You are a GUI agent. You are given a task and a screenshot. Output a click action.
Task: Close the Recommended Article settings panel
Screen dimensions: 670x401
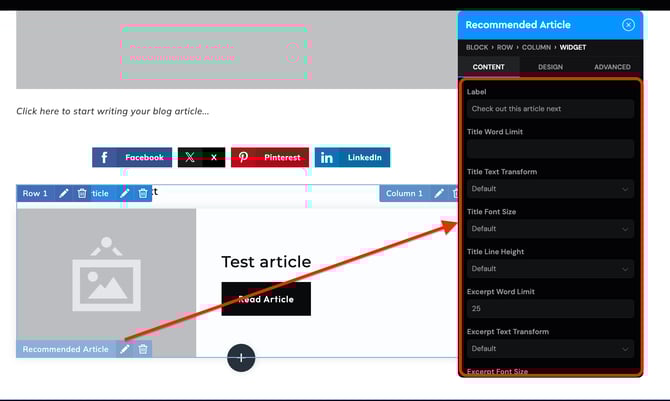[x=628, y=25]
